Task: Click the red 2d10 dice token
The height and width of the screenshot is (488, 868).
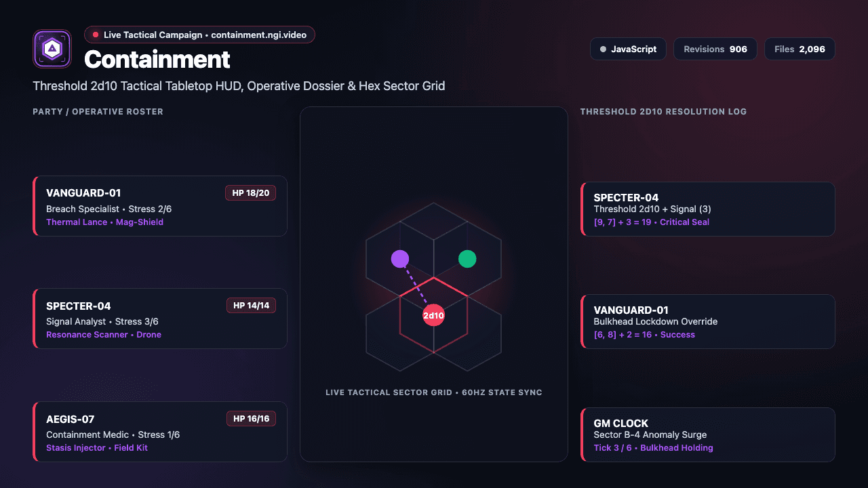Action: click(434, 316)
